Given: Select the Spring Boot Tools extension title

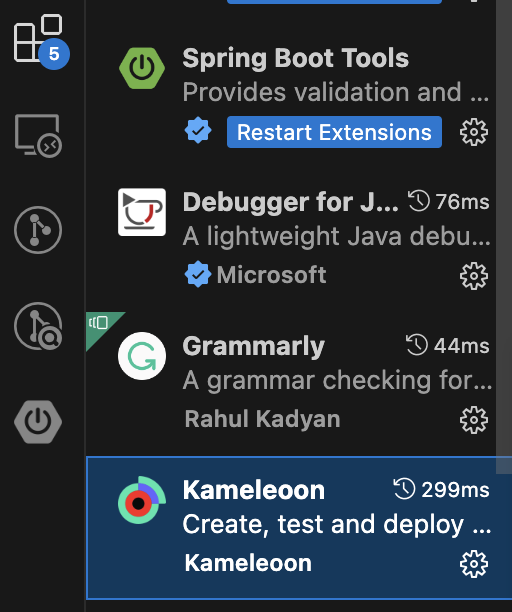Looking at the screenshot, I should coord(295,59).
